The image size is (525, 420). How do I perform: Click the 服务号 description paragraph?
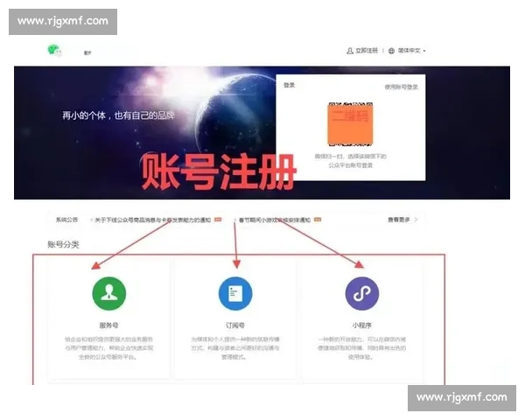(x=108, y=348)
